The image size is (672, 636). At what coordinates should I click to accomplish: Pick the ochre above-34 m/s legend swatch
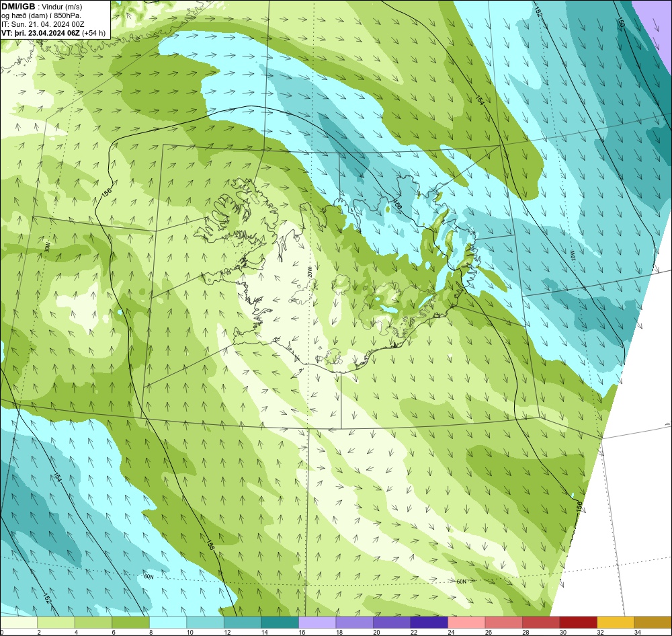coord(653,623)
